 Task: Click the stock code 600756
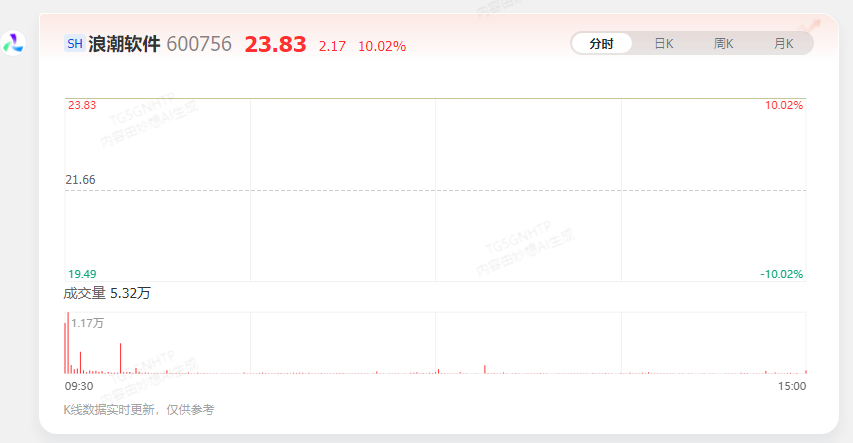point(199,44)
